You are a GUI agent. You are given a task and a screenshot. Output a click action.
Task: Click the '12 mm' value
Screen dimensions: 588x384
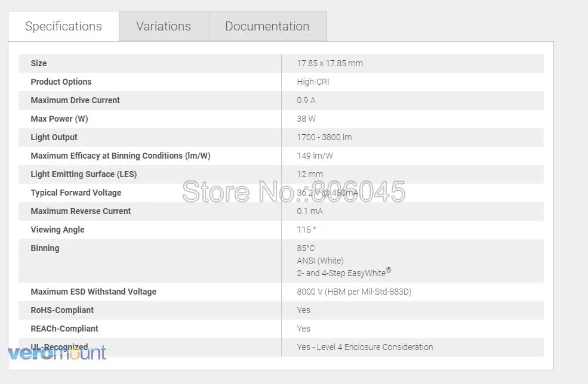click(x=310, y=174)
